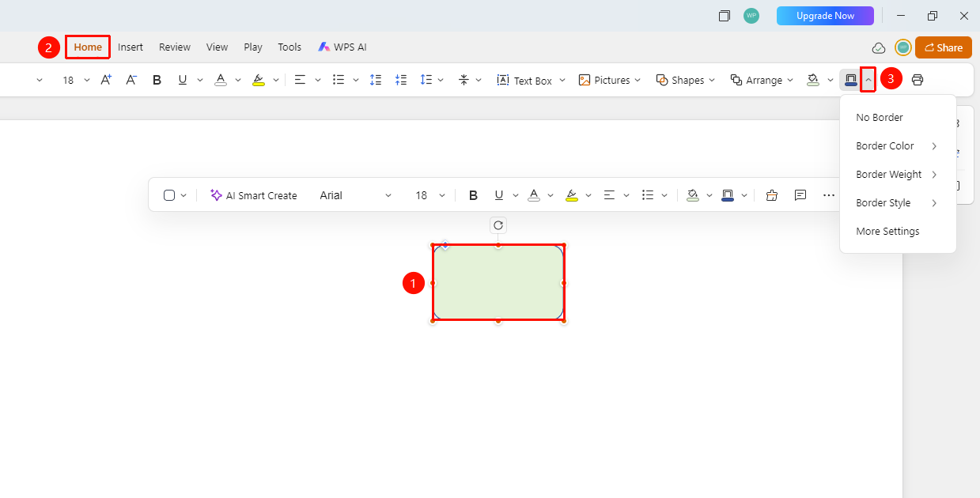Expand the Shapes dropdown

point(686,80)
